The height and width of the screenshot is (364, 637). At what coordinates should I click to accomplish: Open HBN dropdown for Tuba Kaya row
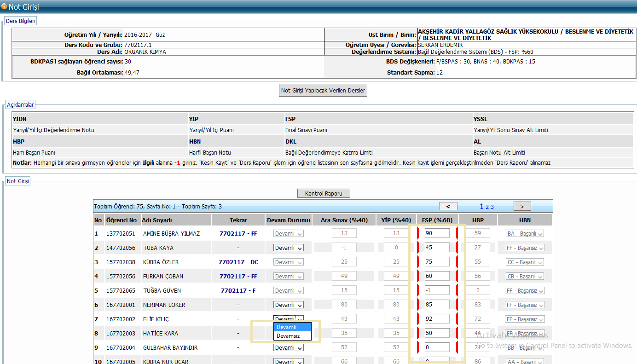point(525,248)
